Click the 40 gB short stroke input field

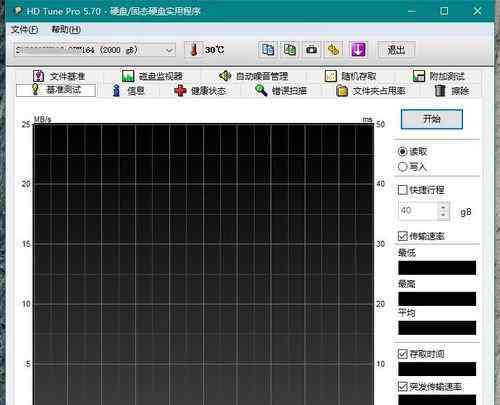[x=418, y=211]
